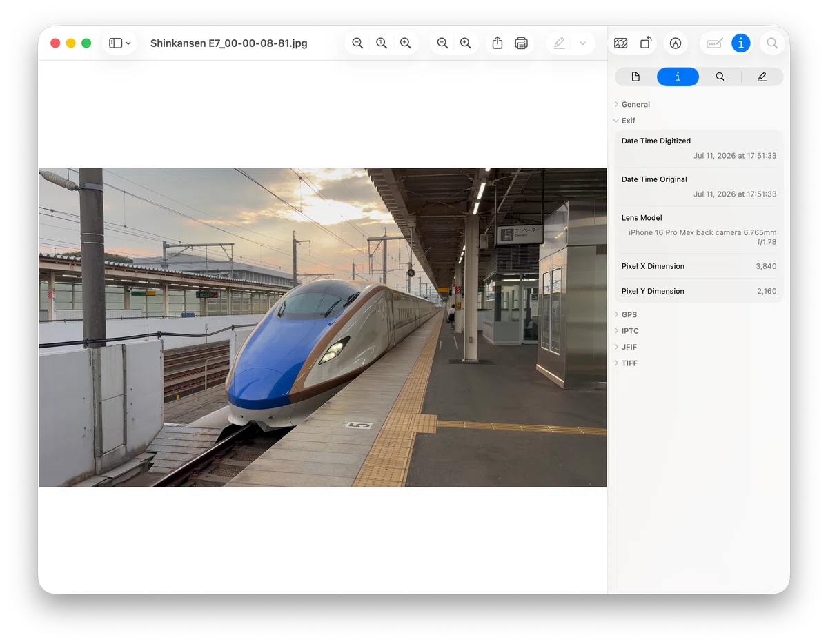The height and width of the screenshot is (644, 828).
Task: Rotate the image with rotate icon
Action: (646, 43)
